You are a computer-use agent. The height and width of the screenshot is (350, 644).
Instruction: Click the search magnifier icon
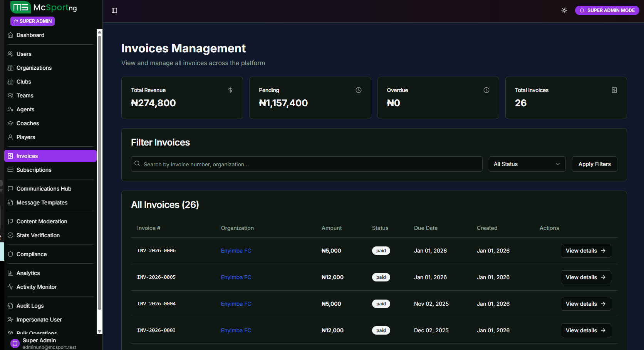point(137,164)
